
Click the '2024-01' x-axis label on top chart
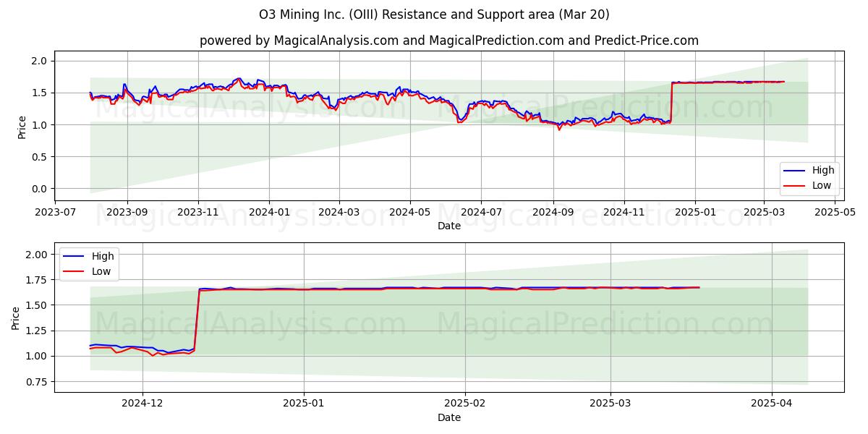pos(269,213)
